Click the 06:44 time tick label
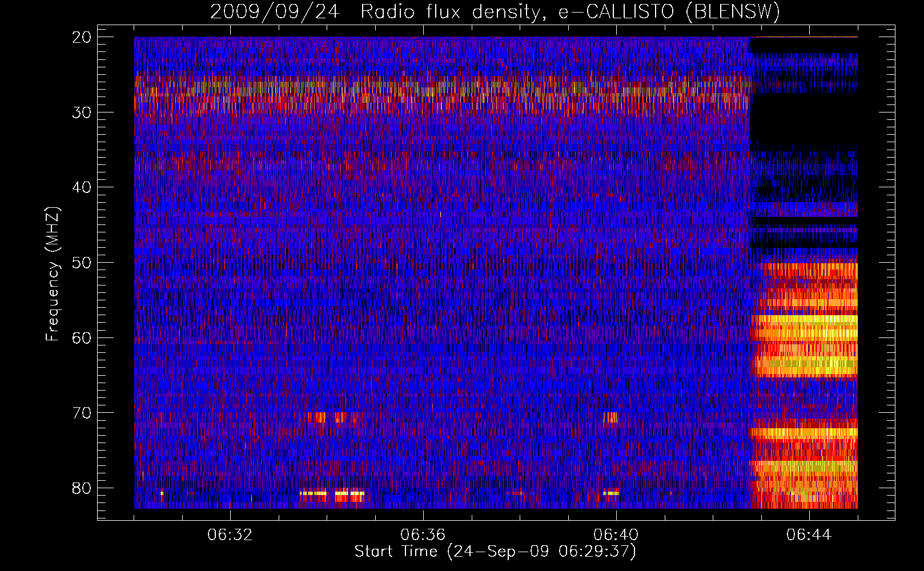The image size is (924, 571). [x=809, y=535]
